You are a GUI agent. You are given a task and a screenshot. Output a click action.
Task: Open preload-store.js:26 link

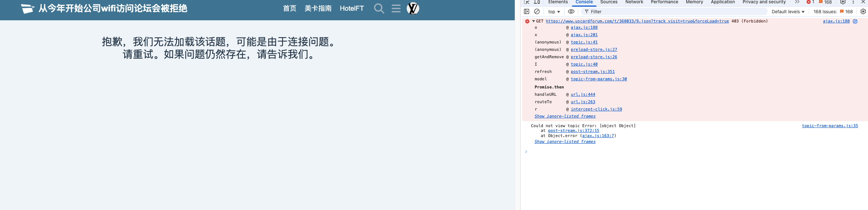(594, 57)
